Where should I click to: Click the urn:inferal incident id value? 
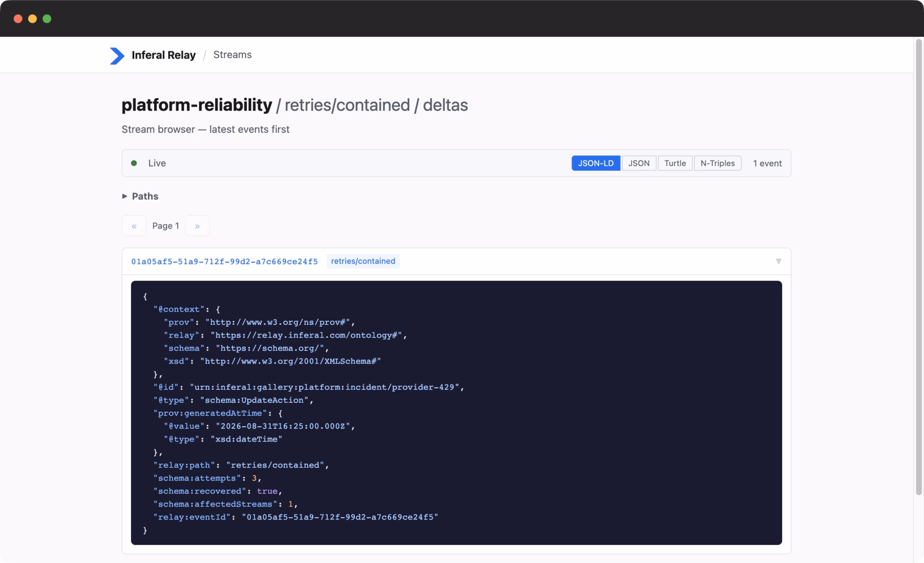coord(324,387)
